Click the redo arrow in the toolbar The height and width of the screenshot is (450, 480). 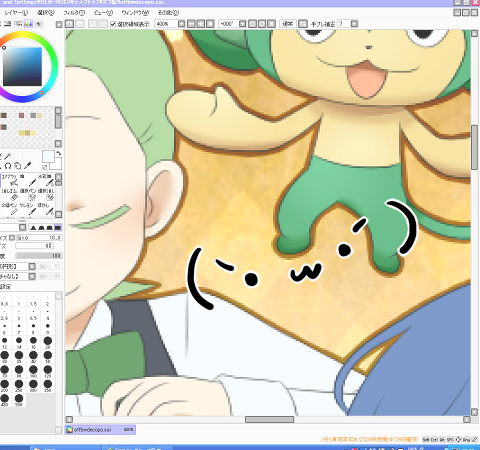80,24
